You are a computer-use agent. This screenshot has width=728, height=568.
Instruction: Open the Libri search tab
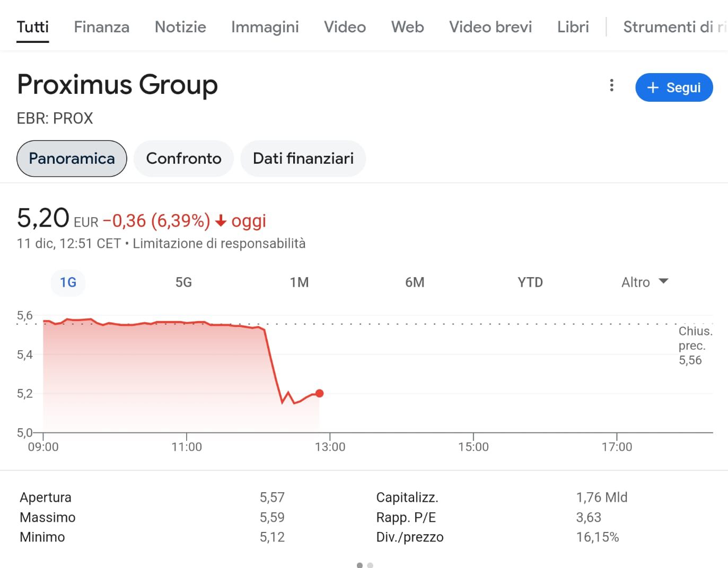tap(573, 27)
